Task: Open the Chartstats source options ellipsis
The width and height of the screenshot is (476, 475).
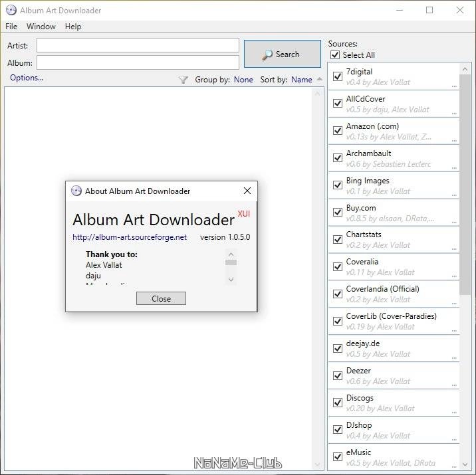Action: (x=454, y=249)
